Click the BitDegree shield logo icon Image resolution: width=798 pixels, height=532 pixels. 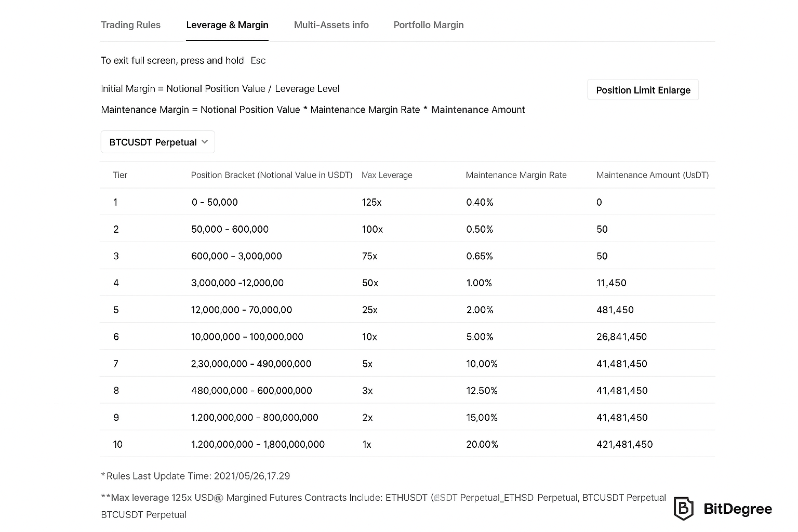click(x=683, y=509)
